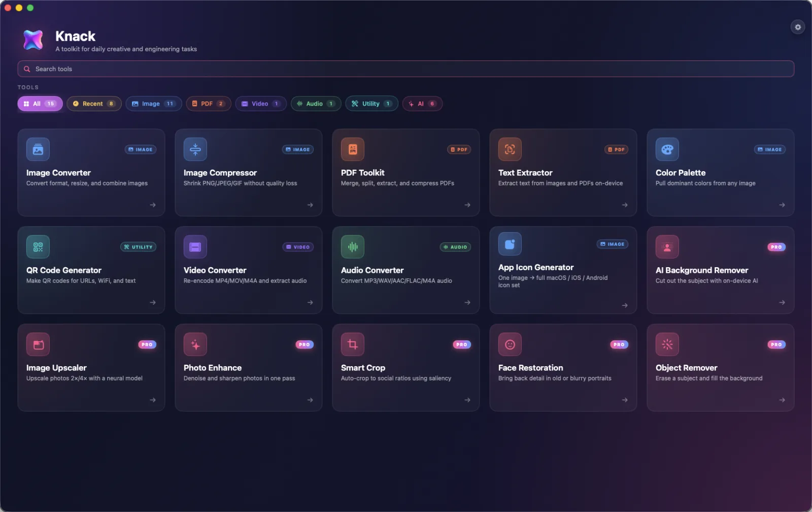Filter tools by Utility category

click(371, 104)
